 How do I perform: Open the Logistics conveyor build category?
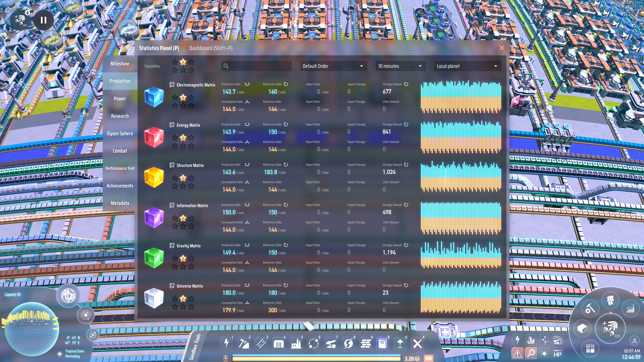[261, 344]
